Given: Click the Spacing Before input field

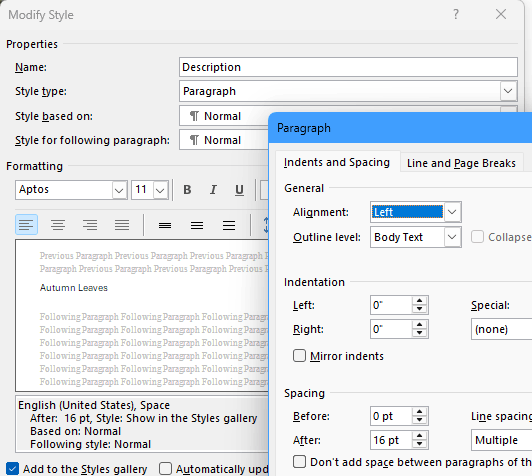Looking at the screenshot, I should point(392,416).
